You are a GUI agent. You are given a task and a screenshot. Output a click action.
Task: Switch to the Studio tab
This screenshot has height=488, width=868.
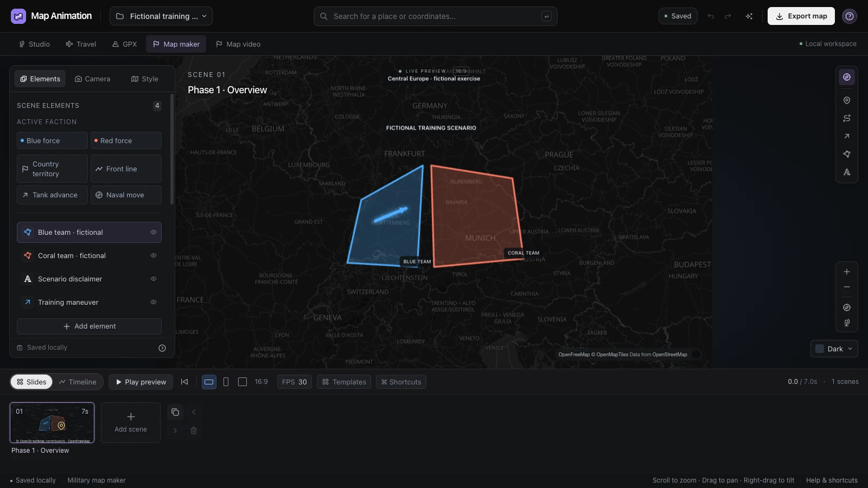point(34,44)
